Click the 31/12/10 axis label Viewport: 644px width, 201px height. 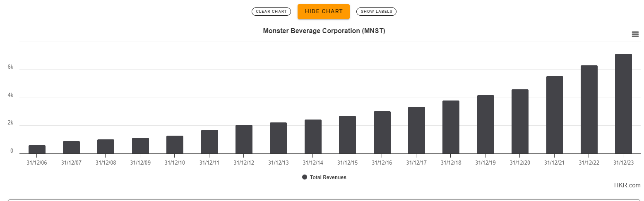175,163
